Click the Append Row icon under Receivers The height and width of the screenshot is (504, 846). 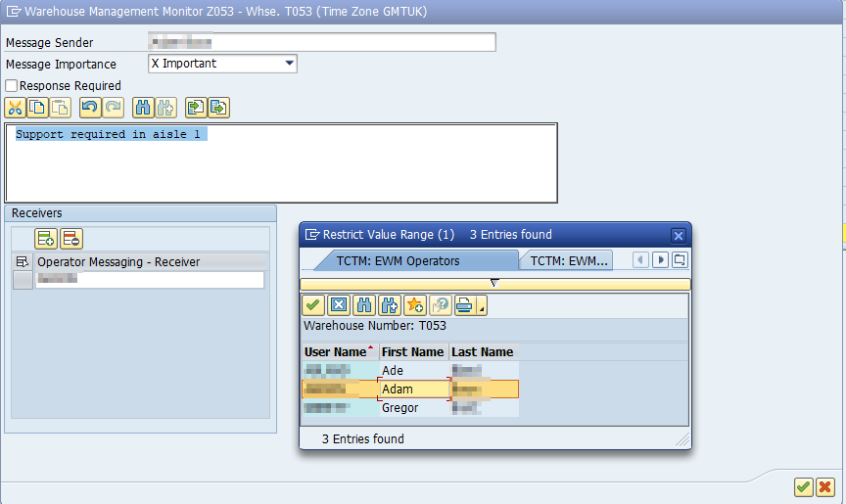(x=46, y=238)
